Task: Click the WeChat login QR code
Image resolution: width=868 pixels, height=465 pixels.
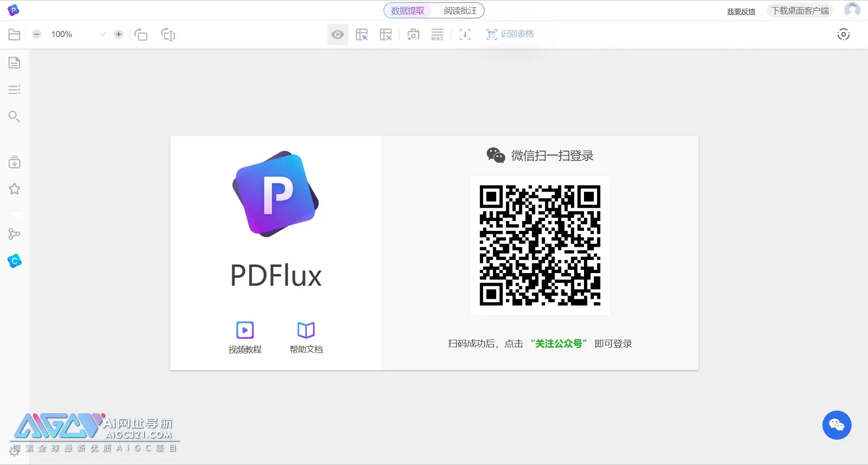Action: pyautogui.click(x=540, y=245)
